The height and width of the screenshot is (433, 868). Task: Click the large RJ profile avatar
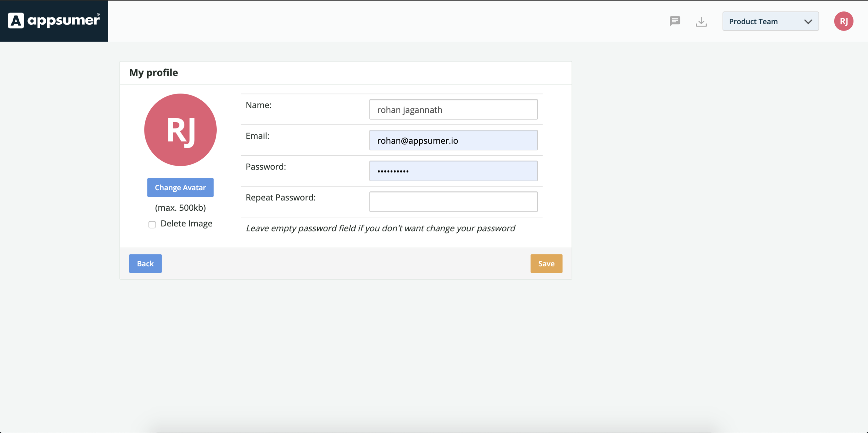point(180,130)
